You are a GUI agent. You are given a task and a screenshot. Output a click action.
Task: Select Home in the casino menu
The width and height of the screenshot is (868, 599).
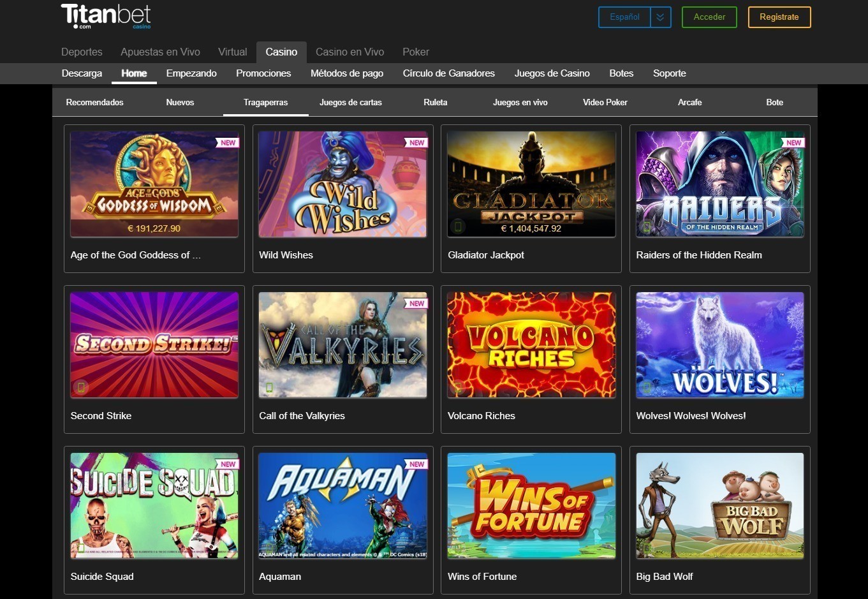pos(134,73)
